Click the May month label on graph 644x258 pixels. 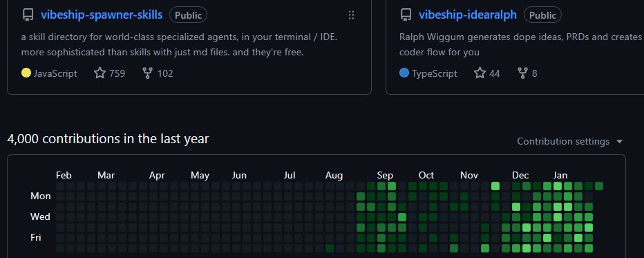(x=200, y=176)
